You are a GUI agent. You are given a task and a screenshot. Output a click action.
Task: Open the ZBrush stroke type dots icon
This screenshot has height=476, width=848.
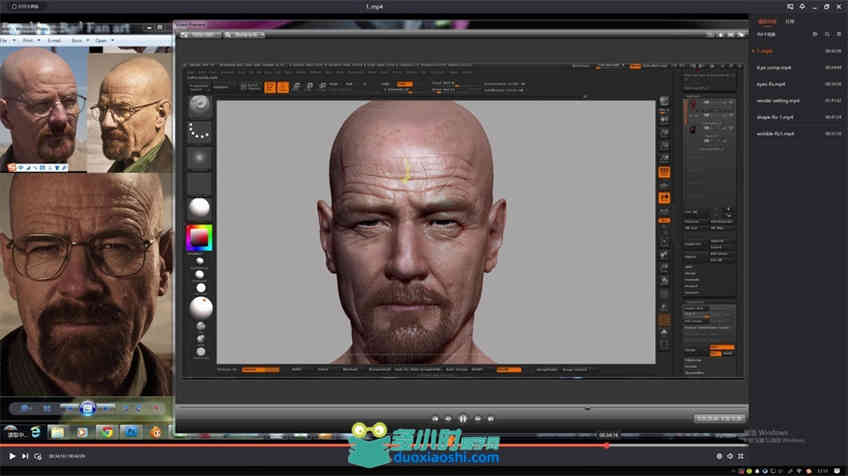199,131
